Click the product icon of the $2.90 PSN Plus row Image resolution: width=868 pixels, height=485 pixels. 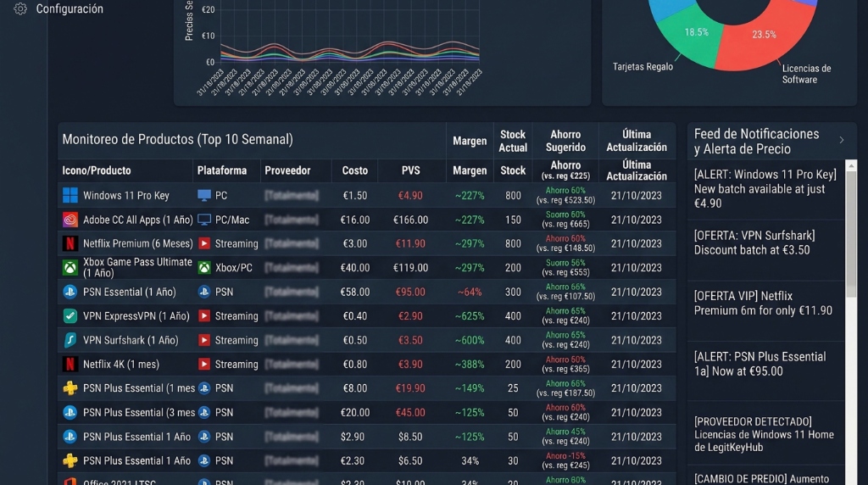(x=70, y=437)
